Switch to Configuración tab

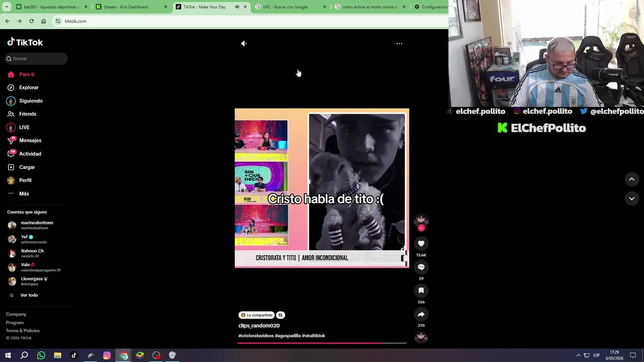click(430, 7)
